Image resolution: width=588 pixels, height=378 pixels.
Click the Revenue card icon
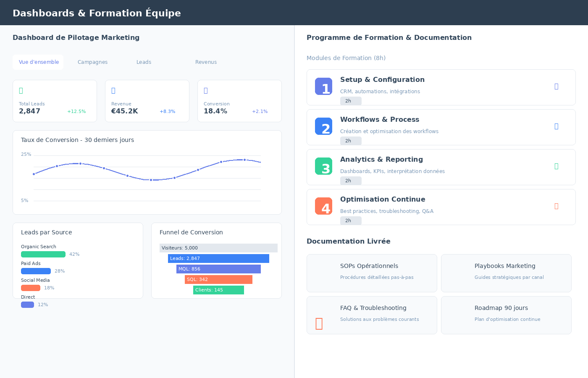[113, 91]
